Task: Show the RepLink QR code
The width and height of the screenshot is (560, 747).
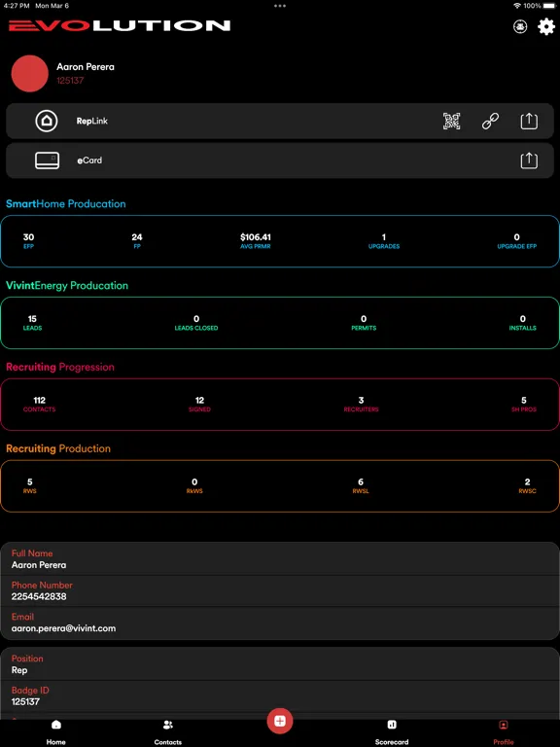Action: coord(451,122)
